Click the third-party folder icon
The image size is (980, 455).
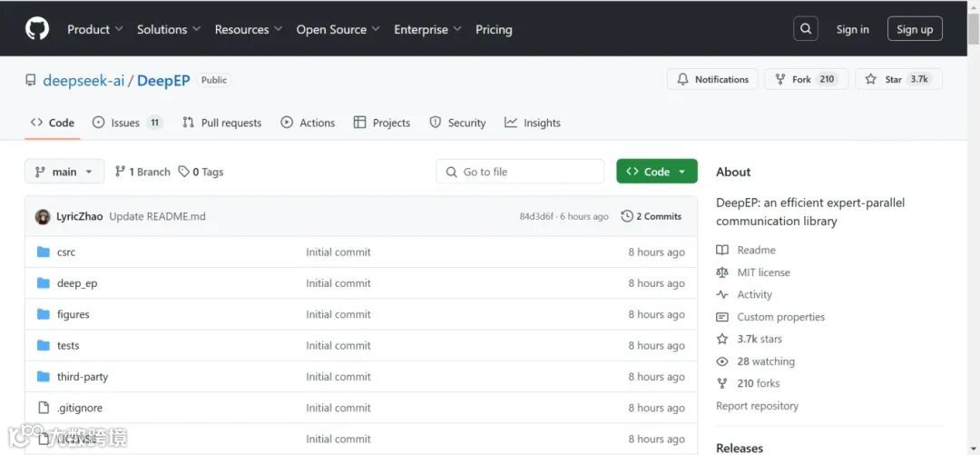coord(44,377)
